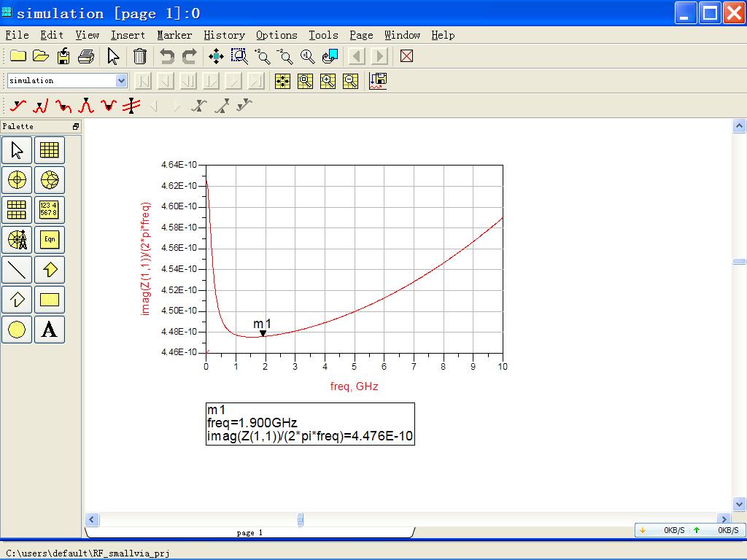
Task: Click the m1 marker on the trace
Action: [263, 333]
